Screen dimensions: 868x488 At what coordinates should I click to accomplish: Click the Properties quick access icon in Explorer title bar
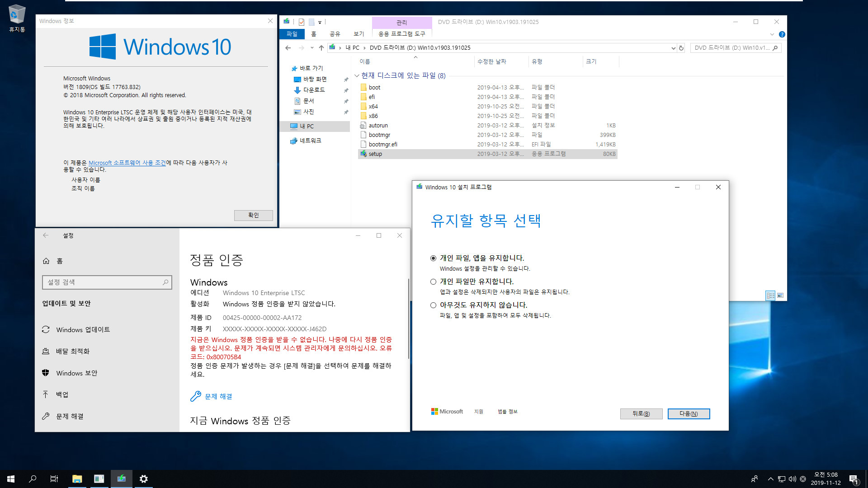(x=302, y=22)
